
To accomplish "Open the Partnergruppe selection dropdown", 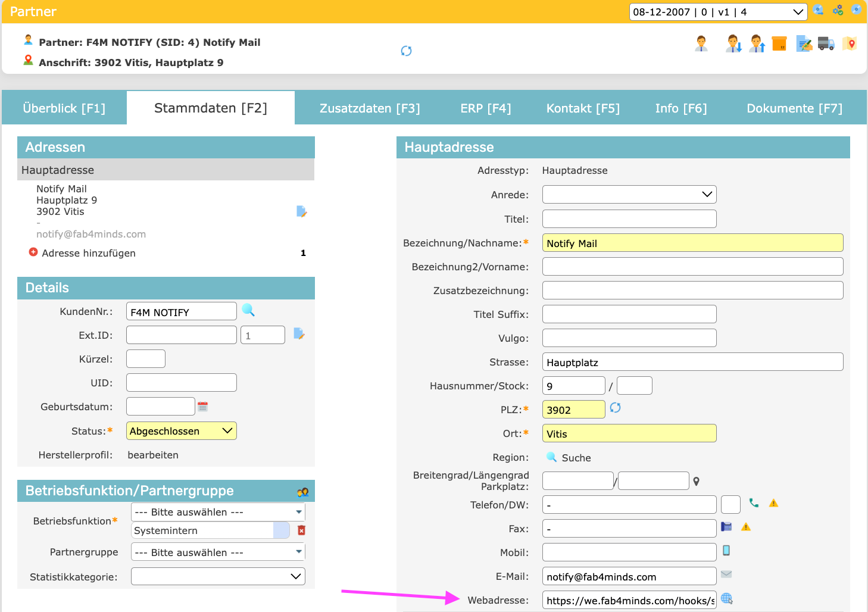I will [x=218, y=552].
